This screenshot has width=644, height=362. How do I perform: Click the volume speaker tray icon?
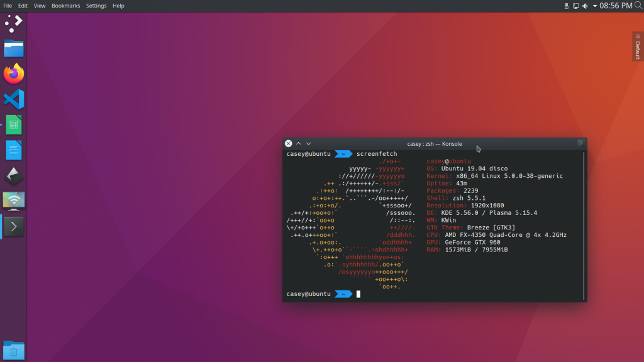pyautogui.click(x=585, y=6)
